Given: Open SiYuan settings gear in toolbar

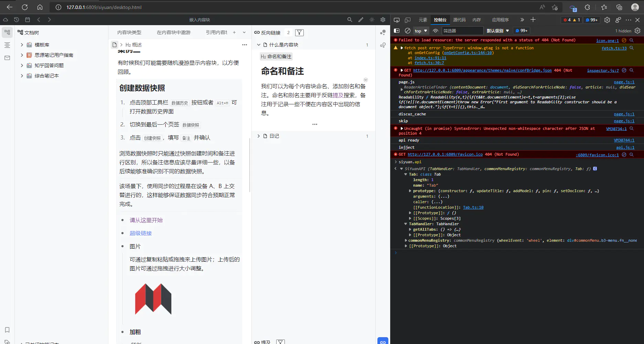Looking at the screenshot, I should [x=383, y=20].
